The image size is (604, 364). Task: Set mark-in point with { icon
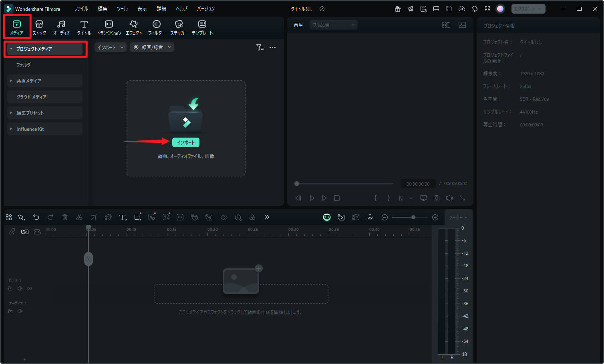click(x=375, y=198)
